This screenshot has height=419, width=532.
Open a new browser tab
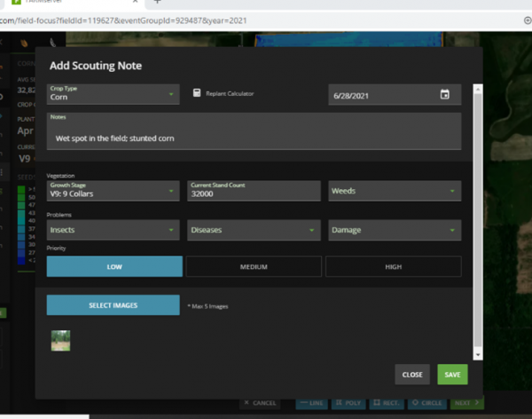156,3
